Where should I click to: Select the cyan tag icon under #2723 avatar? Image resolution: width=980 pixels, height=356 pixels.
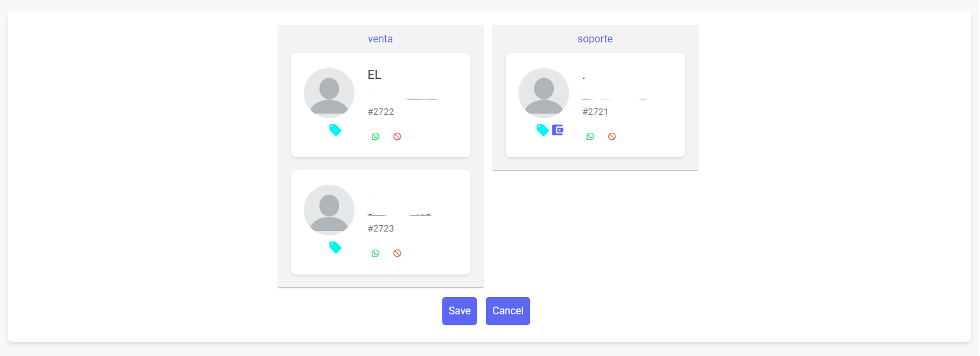tap(335, 247)
